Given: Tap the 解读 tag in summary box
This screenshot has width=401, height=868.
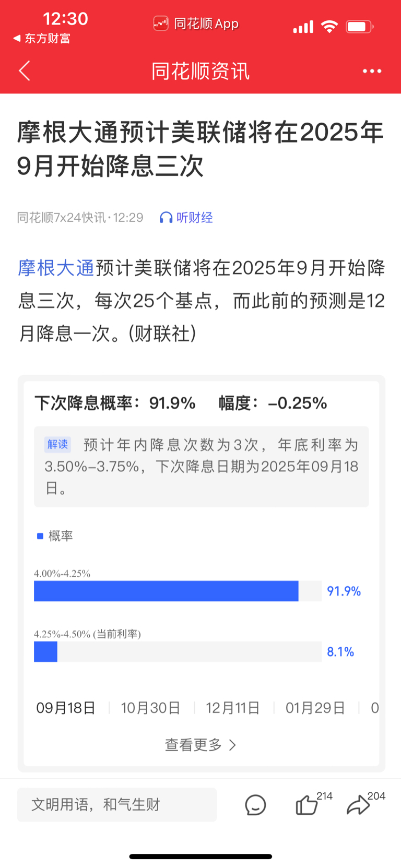Looking at the screenshot, I should click(57, 444).
